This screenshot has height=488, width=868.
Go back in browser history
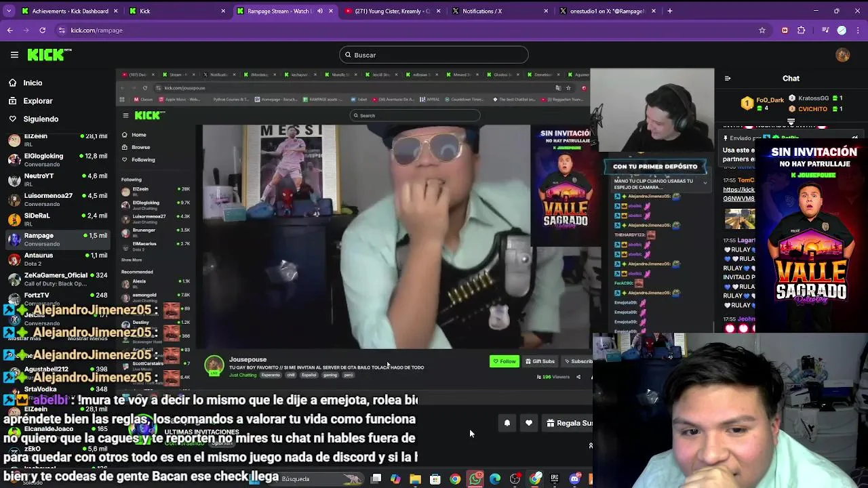click(x=10, y=30)
